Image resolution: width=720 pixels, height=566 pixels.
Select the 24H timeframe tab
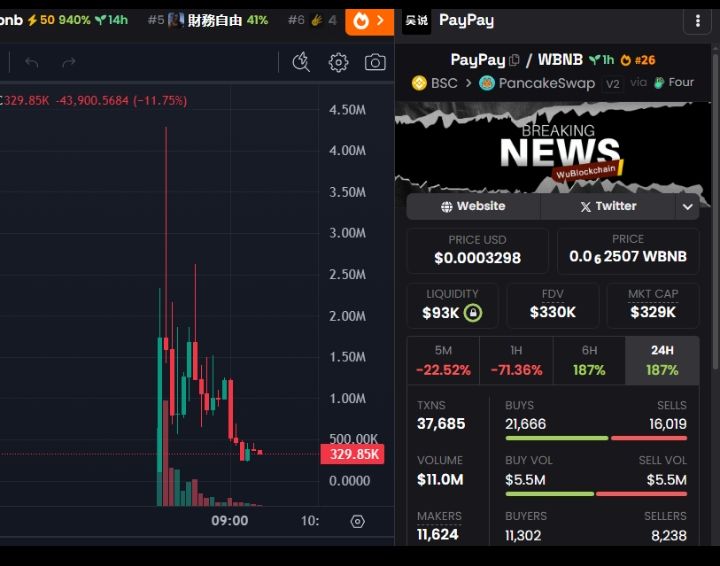(662, 361)
